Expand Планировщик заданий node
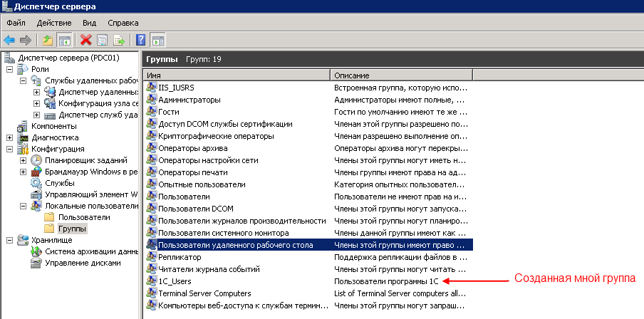Screen dimensions: 644x319 24,160
